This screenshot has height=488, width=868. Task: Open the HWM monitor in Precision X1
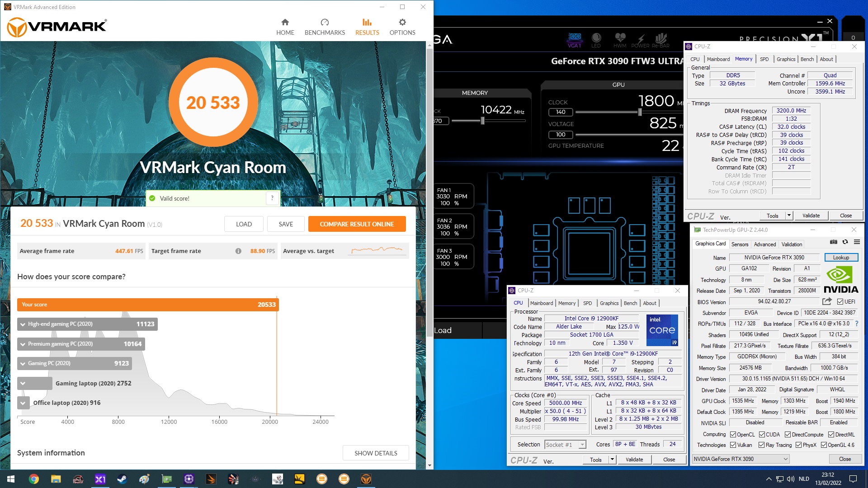620,40
